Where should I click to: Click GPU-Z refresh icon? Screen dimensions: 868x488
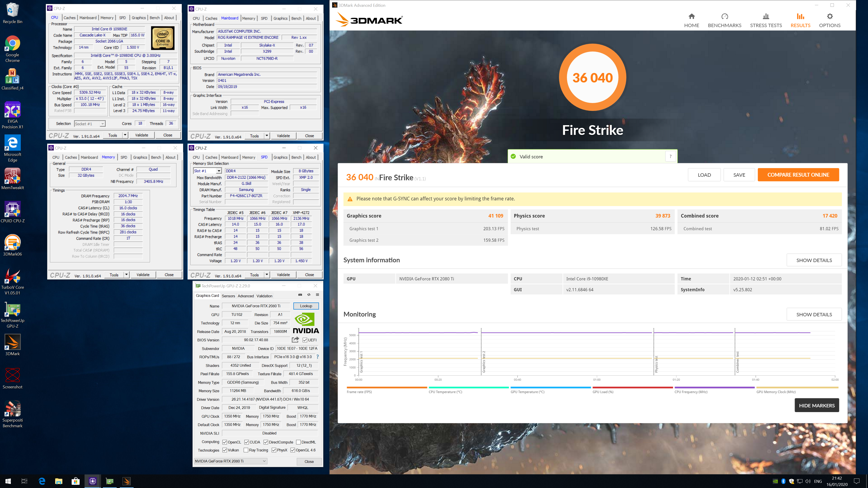point(309,295)
